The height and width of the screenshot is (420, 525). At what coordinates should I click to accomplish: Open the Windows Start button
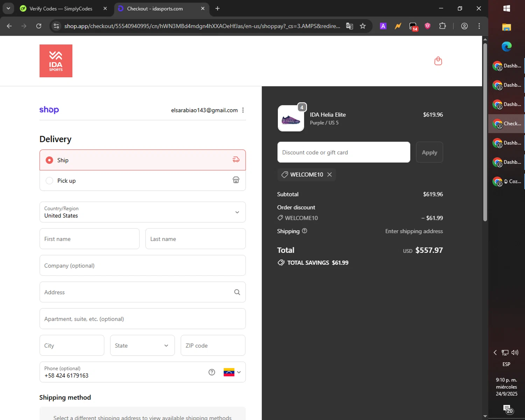506,8
